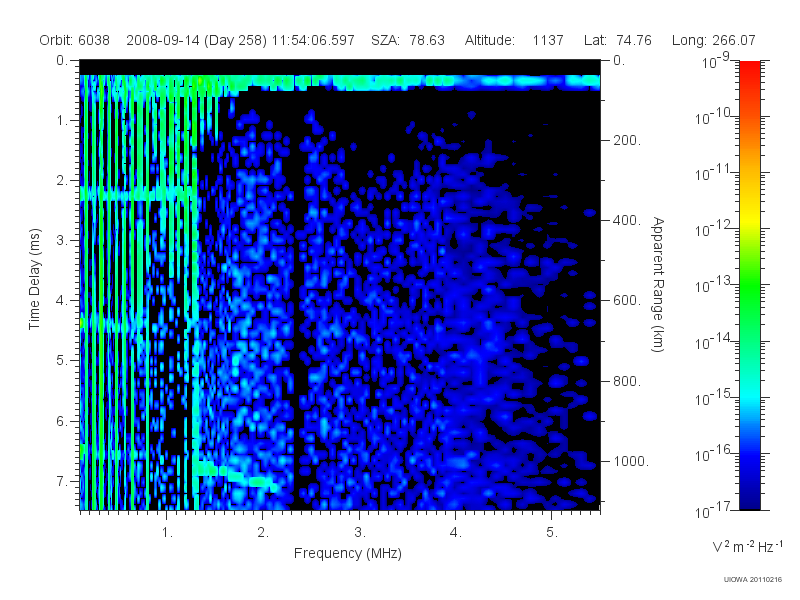Click the red top of the color bar

(x=750, y=69)
